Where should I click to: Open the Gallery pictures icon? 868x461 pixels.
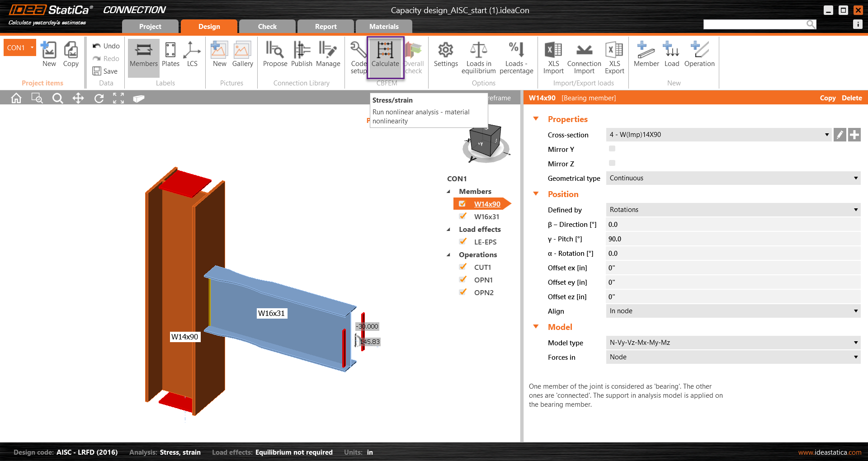[x=242, y=54]
